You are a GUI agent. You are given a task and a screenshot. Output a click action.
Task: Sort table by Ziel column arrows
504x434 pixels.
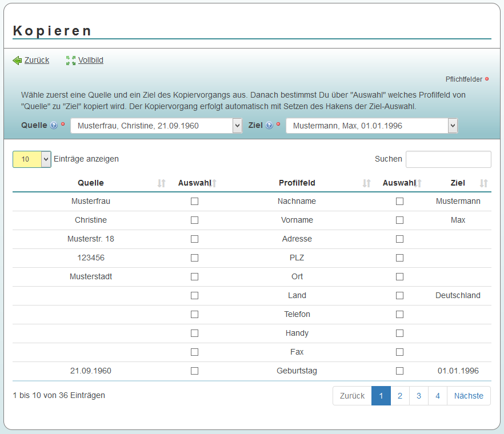click(484, 183)
